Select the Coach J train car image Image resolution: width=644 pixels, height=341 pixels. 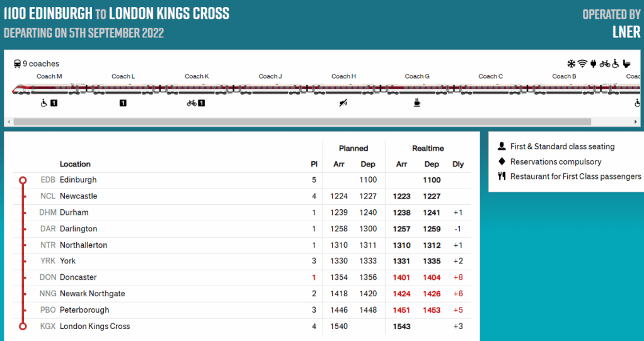(x=270, y=89)
